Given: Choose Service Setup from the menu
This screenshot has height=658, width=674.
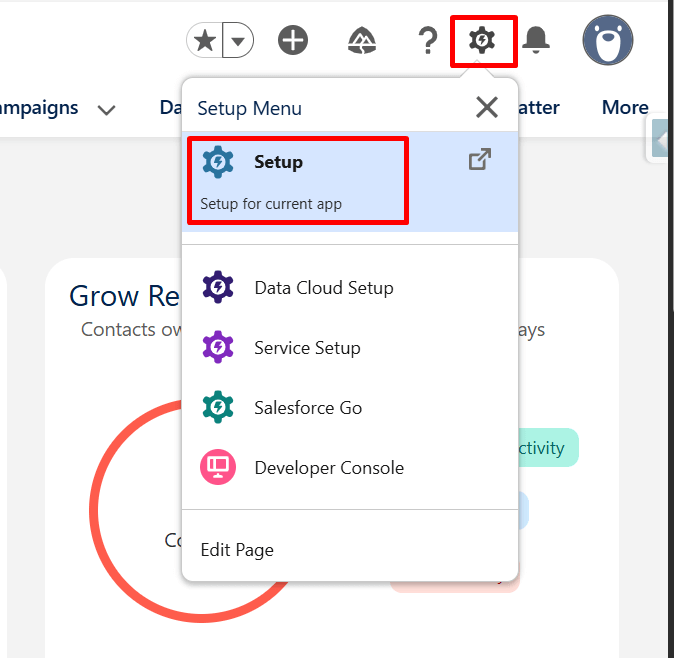Looking at the screenshot, I should tap(307, 348).
